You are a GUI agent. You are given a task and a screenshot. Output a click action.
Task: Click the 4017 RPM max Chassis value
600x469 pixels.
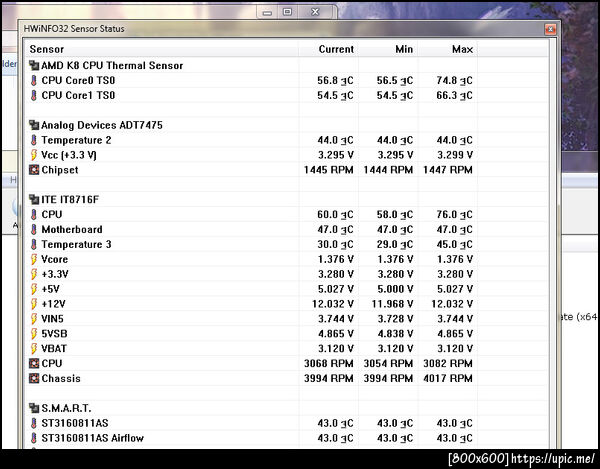[x=448, y=378]
